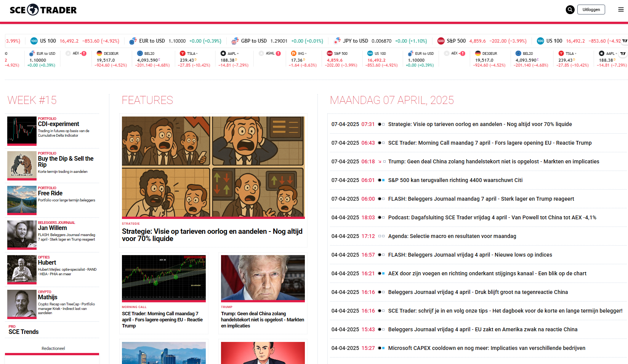Click the GBP to USD rate 1.29001
The width and height of the screenshot is (628, 364).
(x=279, y=41)
